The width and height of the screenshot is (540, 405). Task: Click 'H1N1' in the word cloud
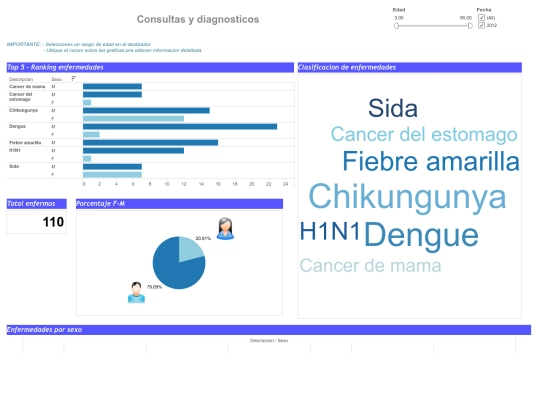[330, 231]
